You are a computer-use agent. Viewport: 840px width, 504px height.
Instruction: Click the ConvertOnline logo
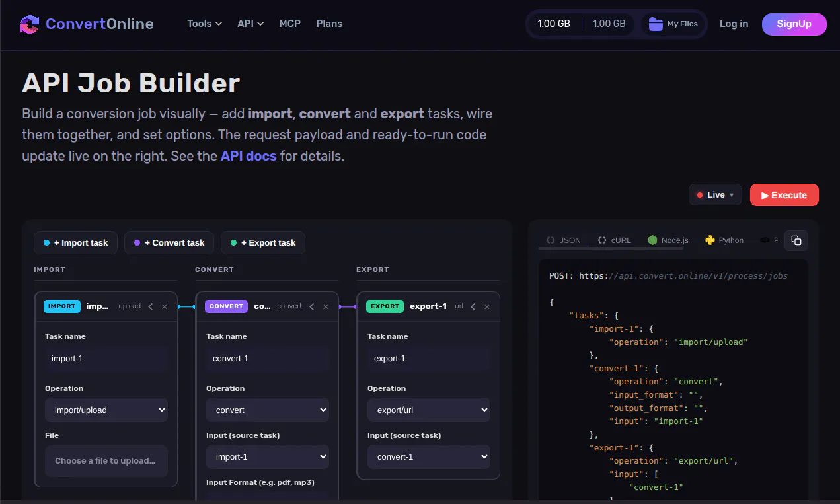coord(87,24)
